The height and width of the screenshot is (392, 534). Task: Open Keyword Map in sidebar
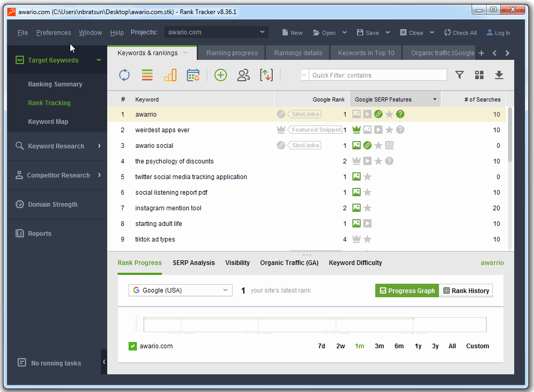(48, 122)
